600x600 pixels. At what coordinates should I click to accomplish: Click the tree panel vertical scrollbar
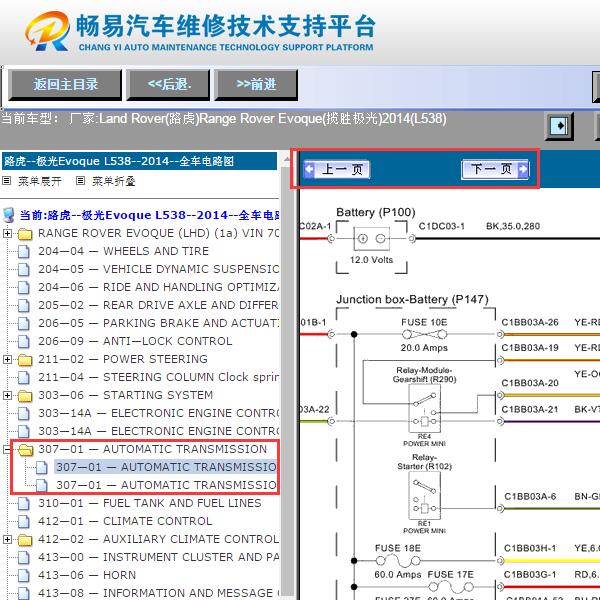coord(286,375)
